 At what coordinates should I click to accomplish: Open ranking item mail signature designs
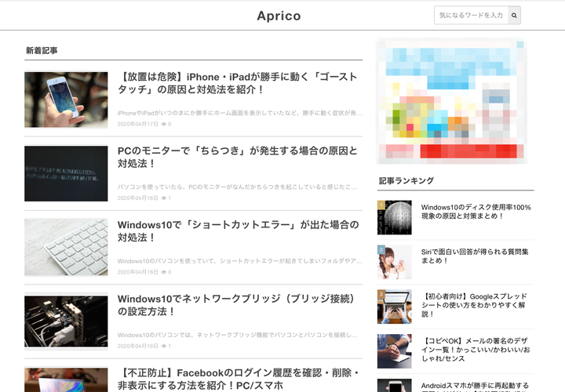tap(476, 350)
